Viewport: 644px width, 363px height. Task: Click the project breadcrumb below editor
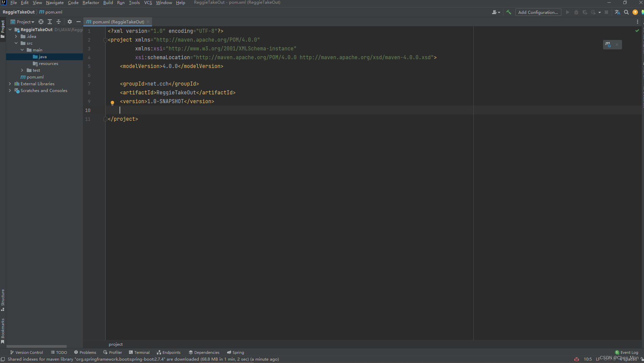pyautogui.click(x=116, y=344)
